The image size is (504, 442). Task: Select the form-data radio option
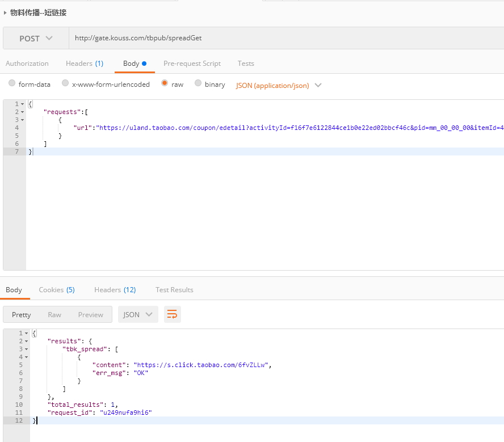coord(12,83)
